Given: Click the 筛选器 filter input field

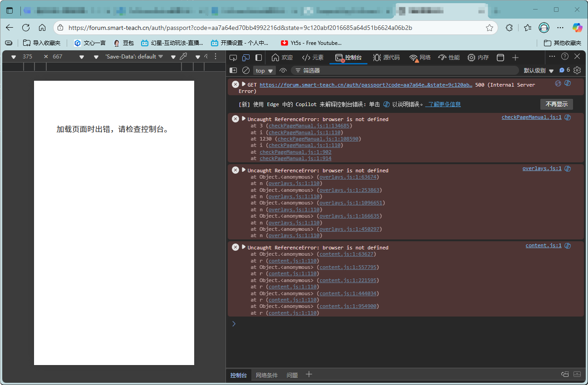Looking at the screenshot, I should pos(404,70).
